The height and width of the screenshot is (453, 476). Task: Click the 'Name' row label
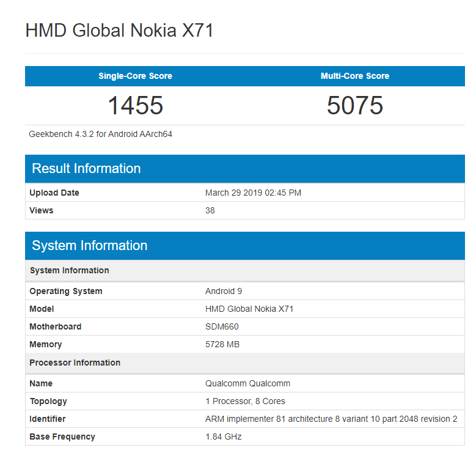[x=41, y=383]
